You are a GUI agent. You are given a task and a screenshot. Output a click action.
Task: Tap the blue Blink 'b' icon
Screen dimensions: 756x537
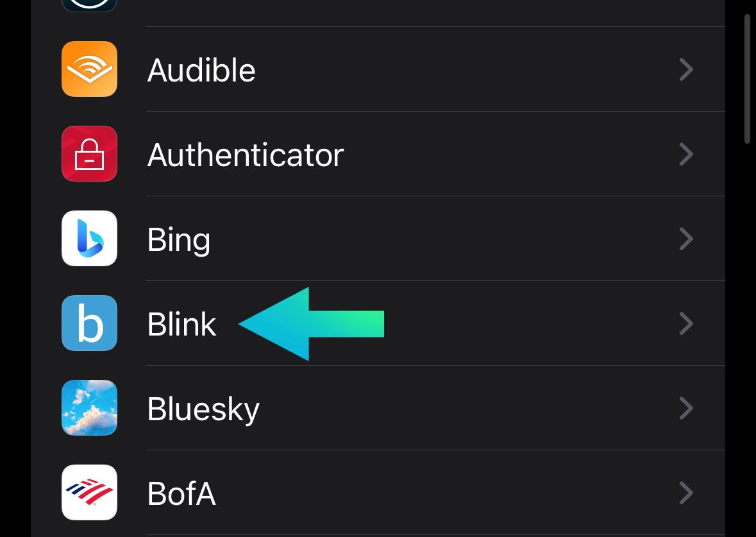(x=89, y=323)
